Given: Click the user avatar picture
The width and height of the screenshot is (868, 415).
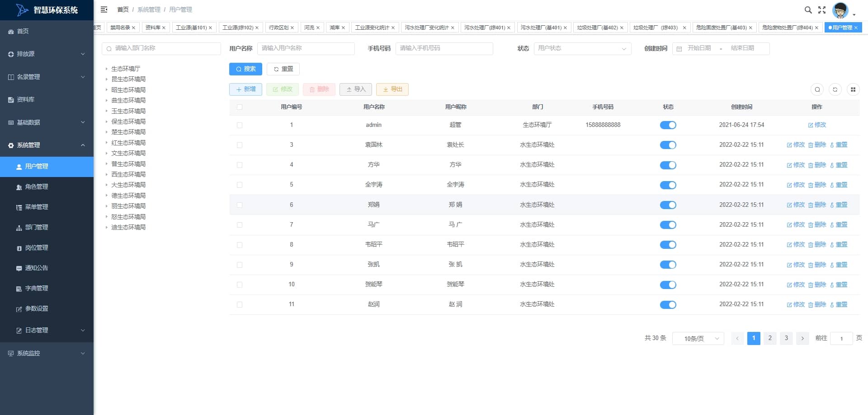Looking at the screenshot, I should pos(840,10).
